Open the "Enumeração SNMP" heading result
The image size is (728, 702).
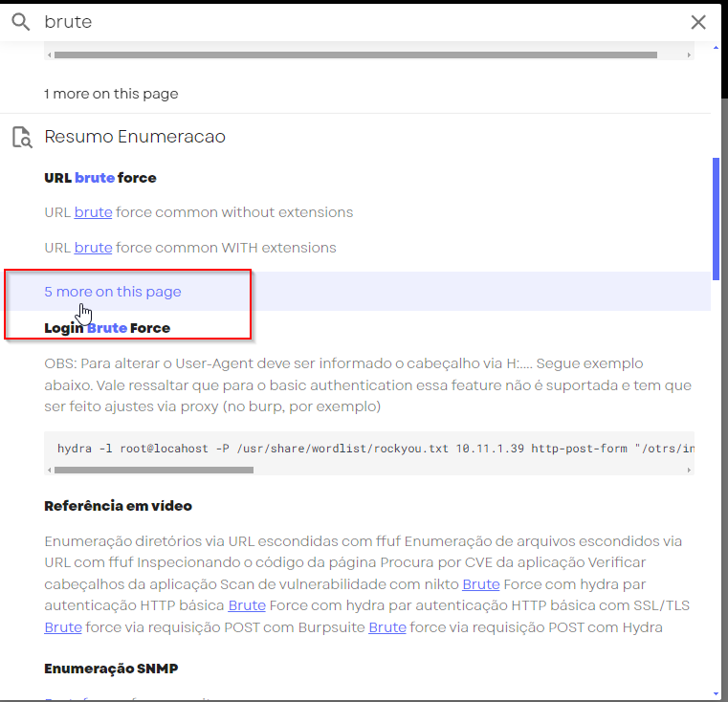coord(111,669)
